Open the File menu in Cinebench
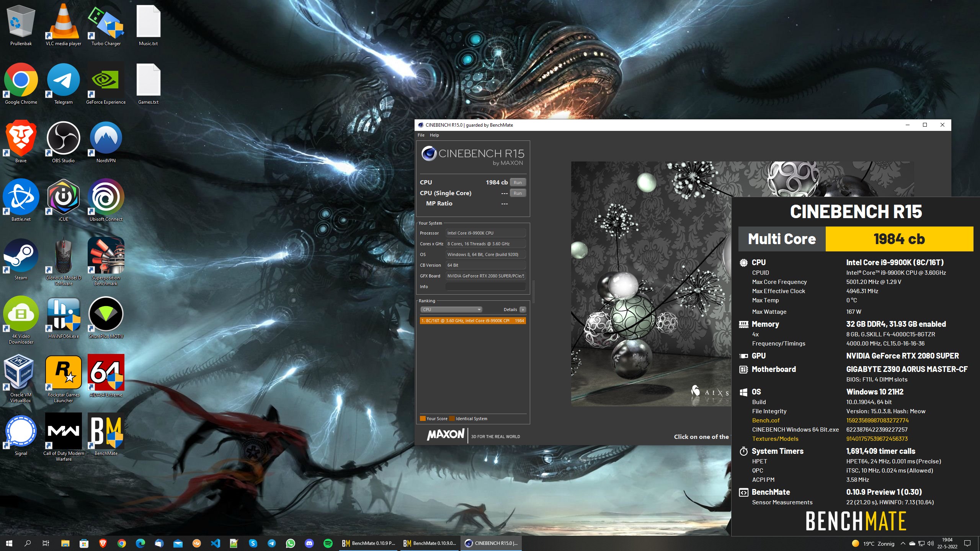980x551 pixels. coord(421,135)
